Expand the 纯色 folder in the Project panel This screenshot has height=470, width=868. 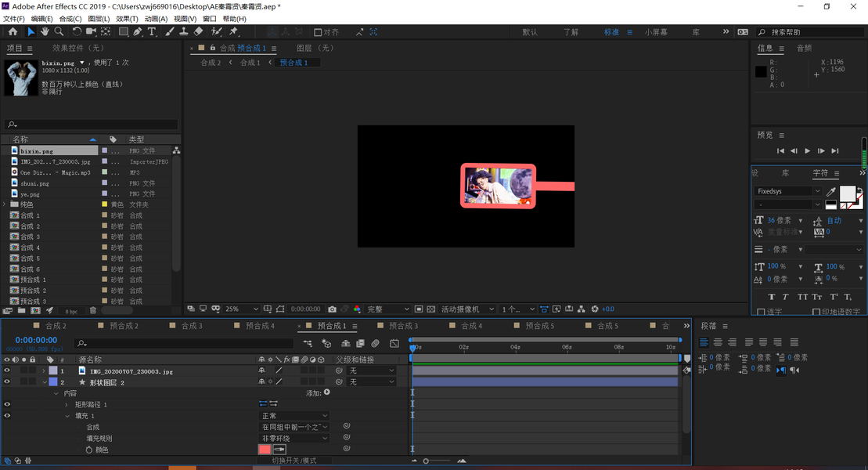coord(5,204)
